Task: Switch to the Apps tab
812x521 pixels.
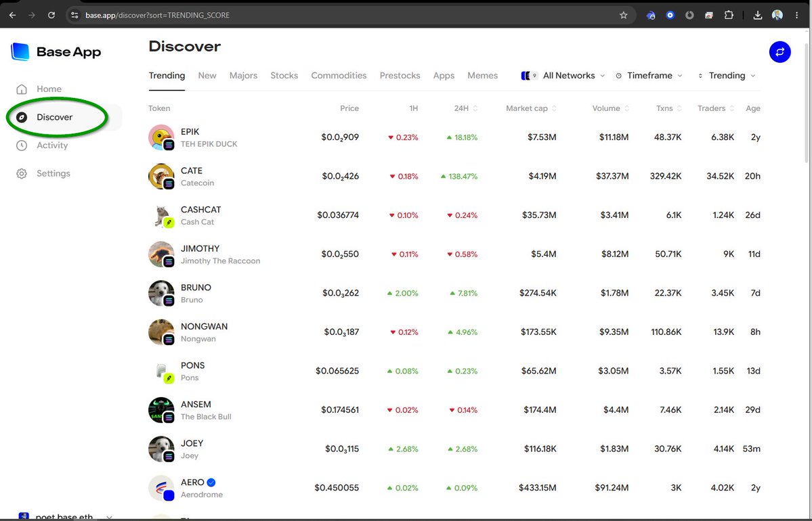Action: pos(444,76)
